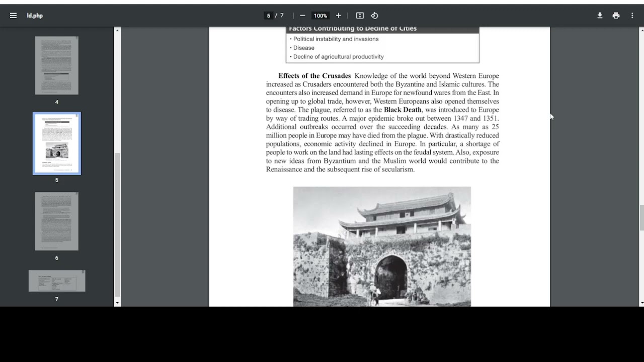
Task: Print the PDF document
Action: click(616, 16)
